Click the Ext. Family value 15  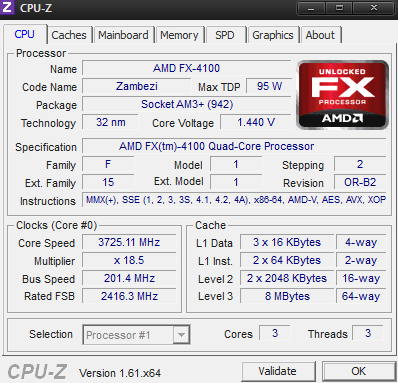coord(108,182)
